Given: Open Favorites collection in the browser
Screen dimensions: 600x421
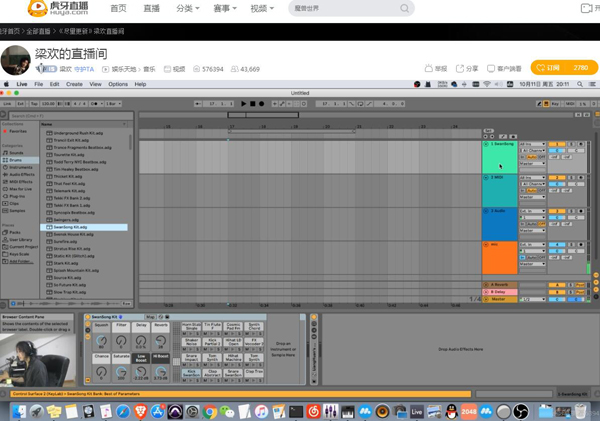Looking at the screenshot, I should [x=18, y=131].
